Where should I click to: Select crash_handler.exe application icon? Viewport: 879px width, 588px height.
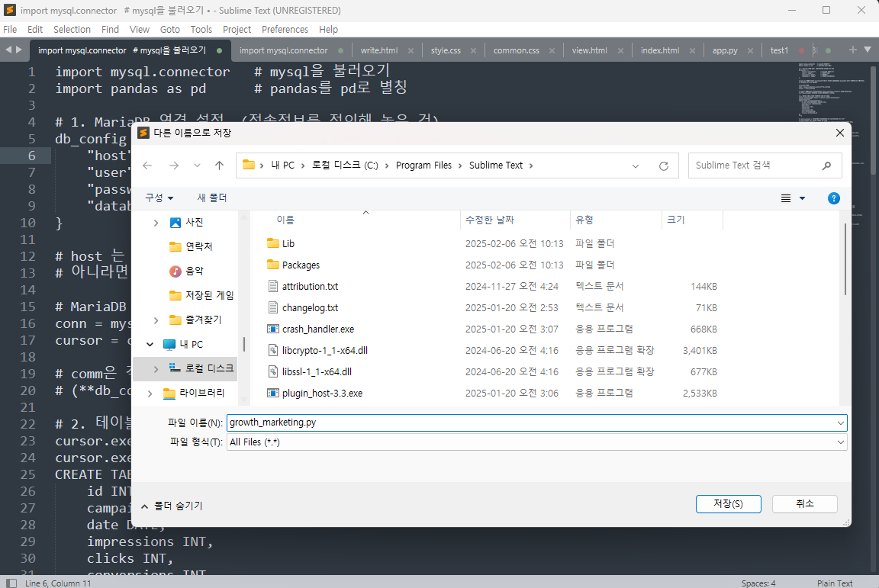[273, 329]
